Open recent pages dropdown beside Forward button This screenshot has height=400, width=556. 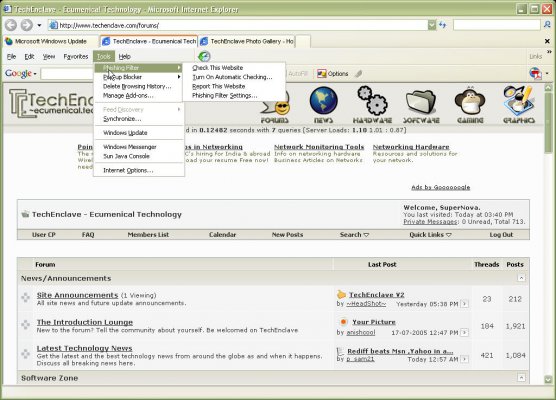(x=39, y=25)
